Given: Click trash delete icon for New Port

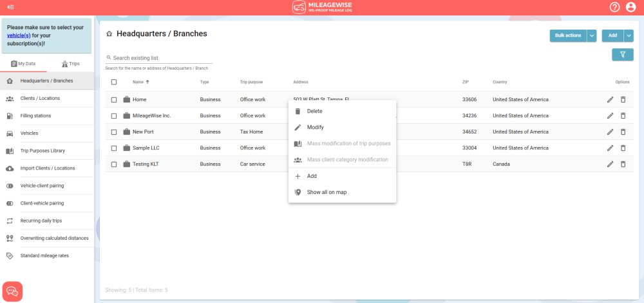Looking at the screenshot, I should click(x=623, y=132).
